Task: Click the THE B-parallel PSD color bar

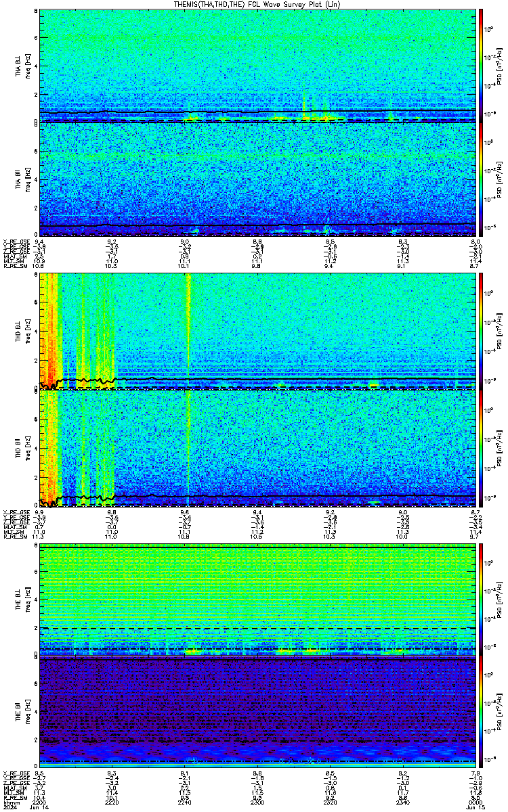Action: (x=482, y=713)
